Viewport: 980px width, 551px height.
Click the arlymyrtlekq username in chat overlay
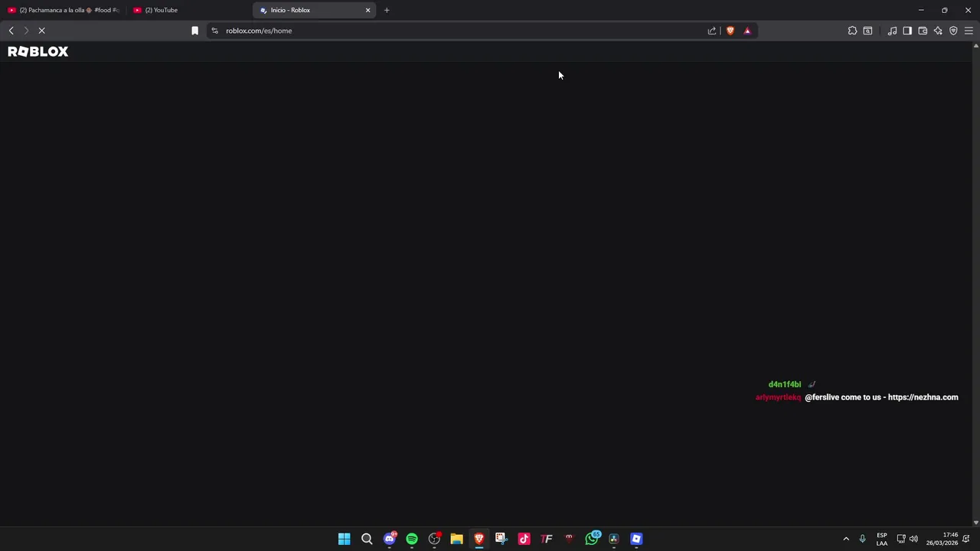778,397
